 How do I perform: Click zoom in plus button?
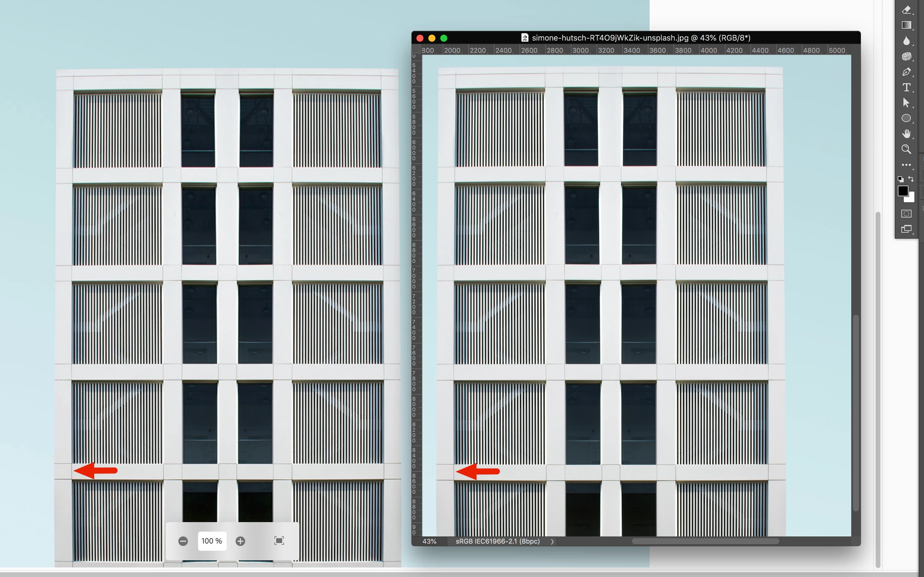[240, 541]
